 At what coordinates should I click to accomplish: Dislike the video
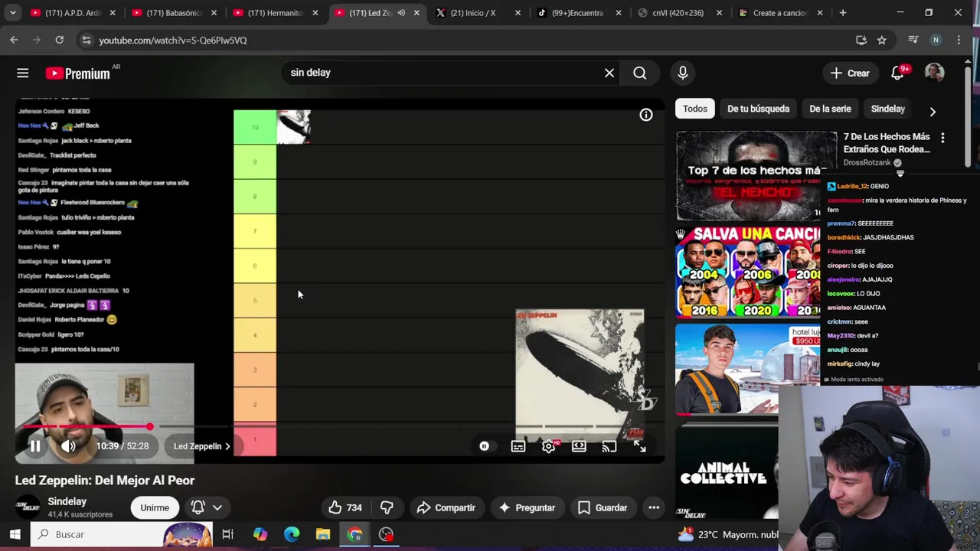coord(387,507)
